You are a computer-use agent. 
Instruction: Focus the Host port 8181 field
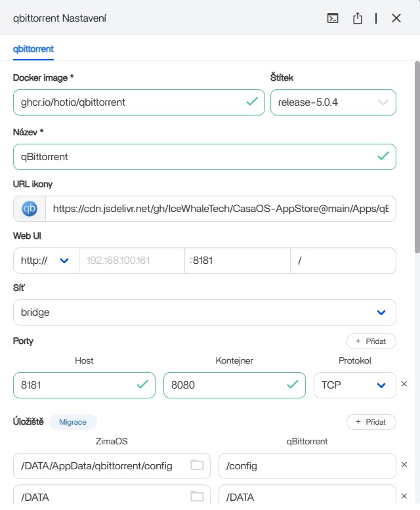(x=75, y=385)
